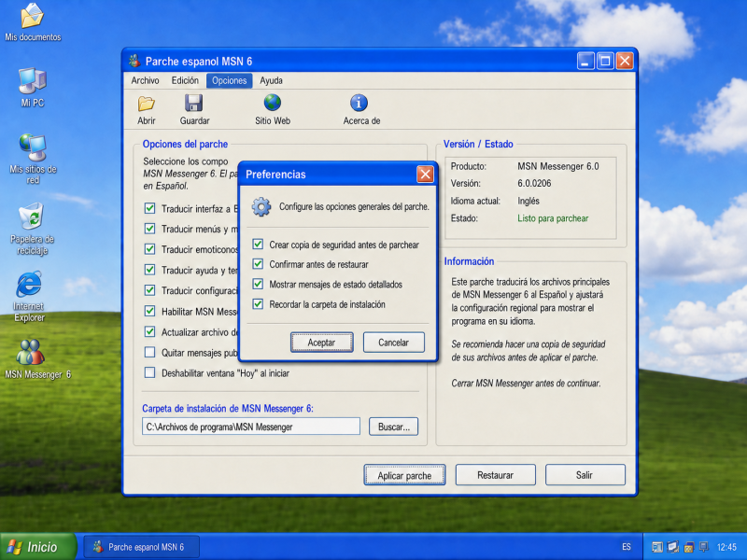Image resolution: width=747 pixels, height=560 pixels.
Task: Click the 6.0.0206 version value
Action: tap(534, 183)
